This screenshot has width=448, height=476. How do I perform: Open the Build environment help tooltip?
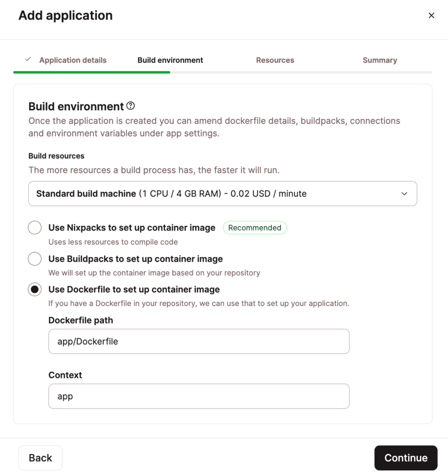pos(131,106)
